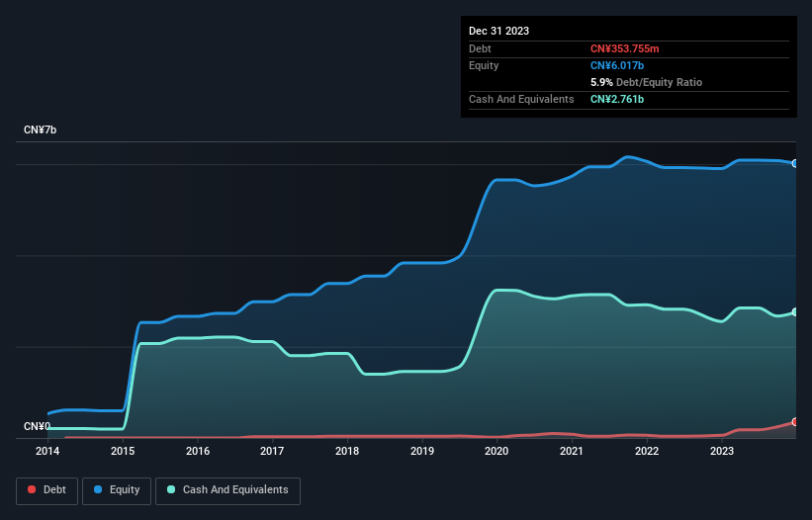Toggle the Equity series in the legend
The width and height of the screenshot is (812, 520).
pyautogui.click(x=117, y=490)
